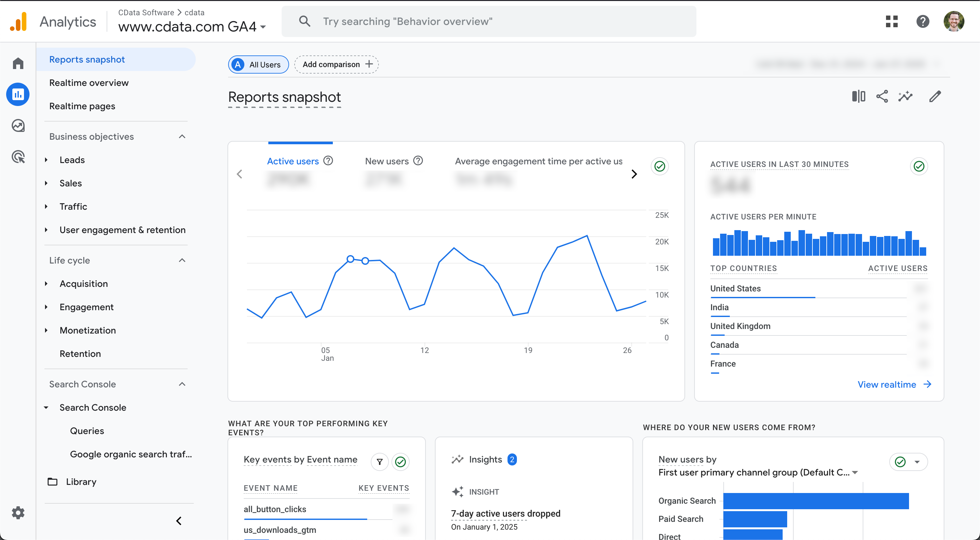The image size is (980, 540).
Task: Filter the Key events card
Action: (x=379, y=462)
